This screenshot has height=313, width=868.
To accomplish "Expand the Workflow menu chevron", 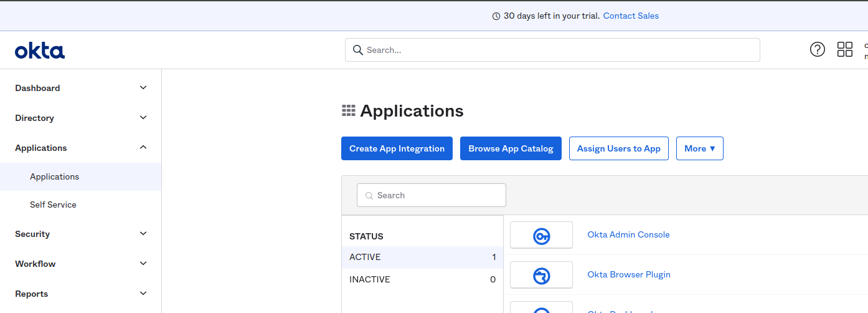I will coord(143,264).
